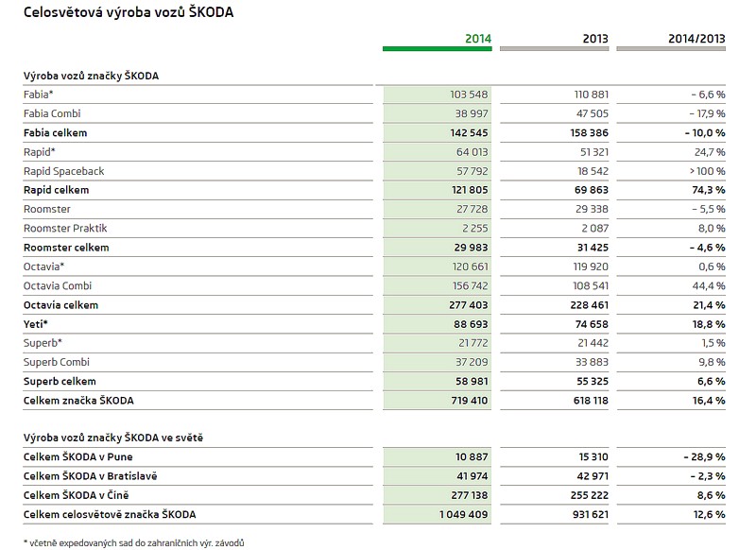Click the "Celkem značka ŠKODA" row label
This screenshot has width=756, height=550.
(x=78, y=401)
